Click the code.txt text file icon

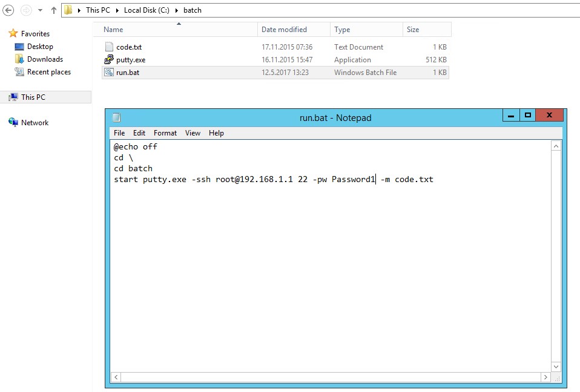(109, 47)
